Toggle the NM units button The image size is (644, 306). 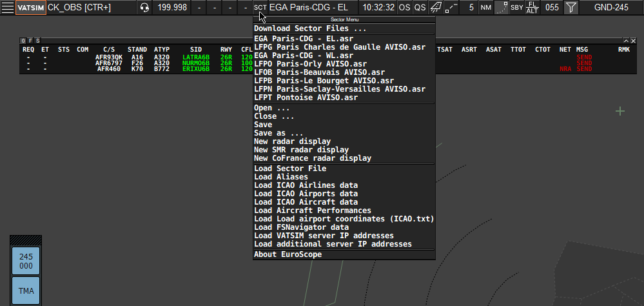pyautogui.click(x=486, y=7)
